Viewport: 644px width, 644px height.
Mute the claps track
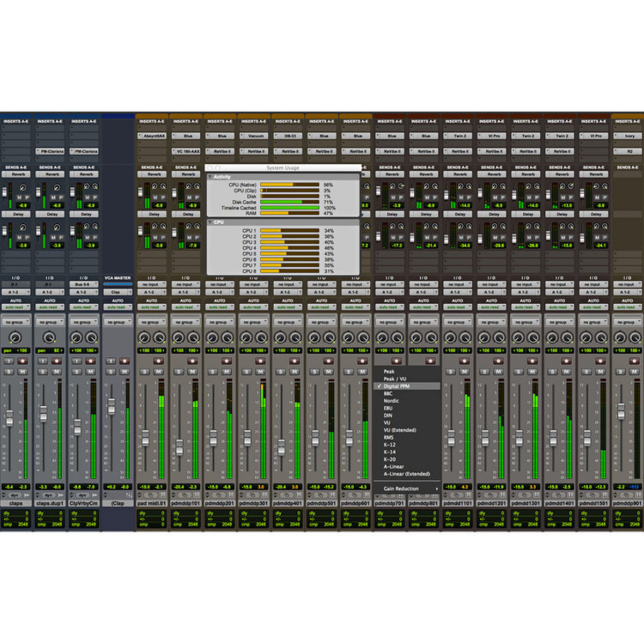tap(23, 372)
